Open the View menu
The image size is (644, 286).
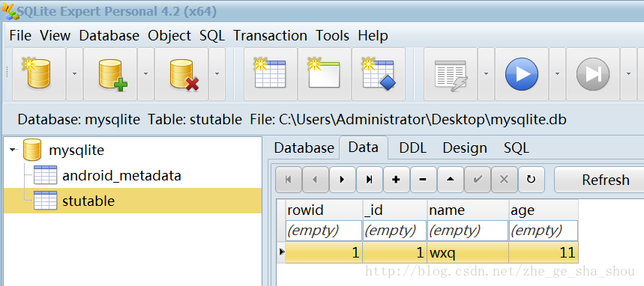(55, 36)
